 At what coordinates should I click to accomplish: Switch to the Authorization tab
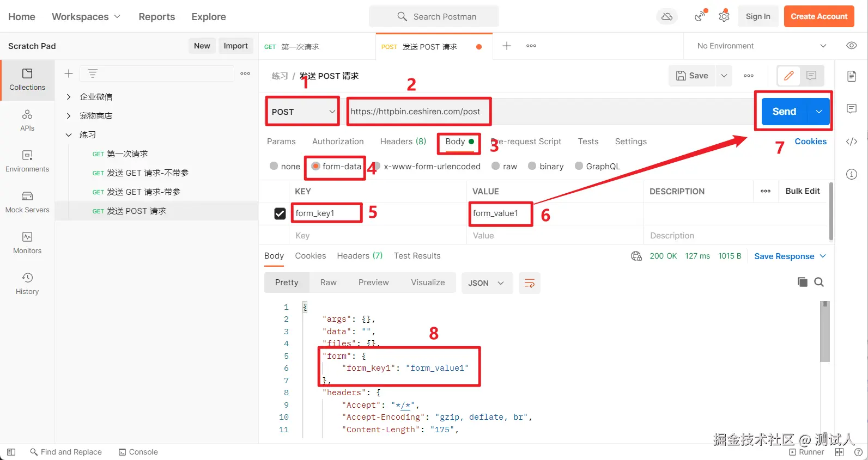click(338, 142)
